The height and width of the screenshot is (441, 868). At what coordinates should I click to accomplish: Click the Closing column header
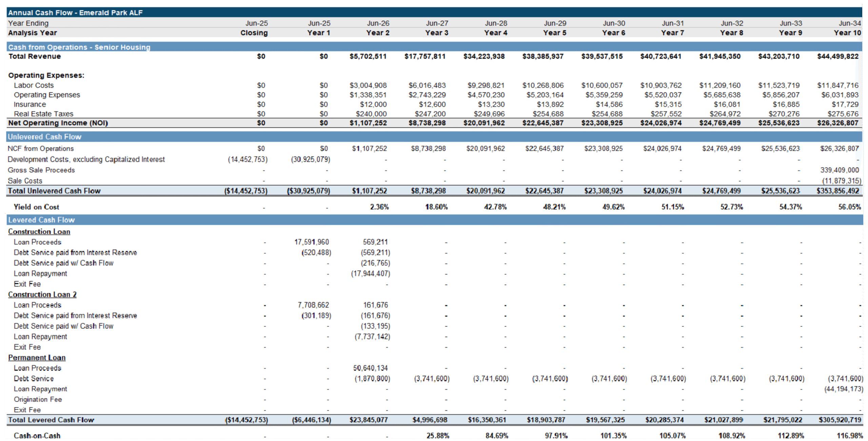pyautogui.click(x=254, y=33)
